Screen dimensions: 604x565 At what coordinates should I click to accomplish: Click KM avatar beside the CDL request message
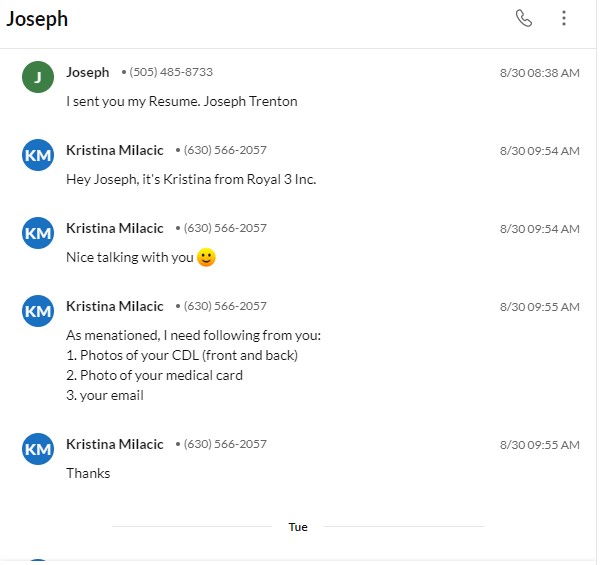click(x=37, y=310)
